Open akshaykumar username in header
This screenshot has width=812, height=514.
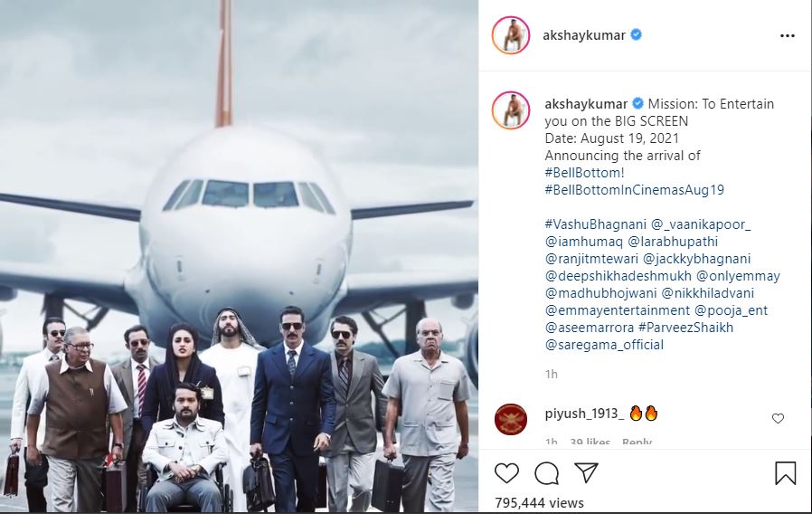tap(584, 35)
